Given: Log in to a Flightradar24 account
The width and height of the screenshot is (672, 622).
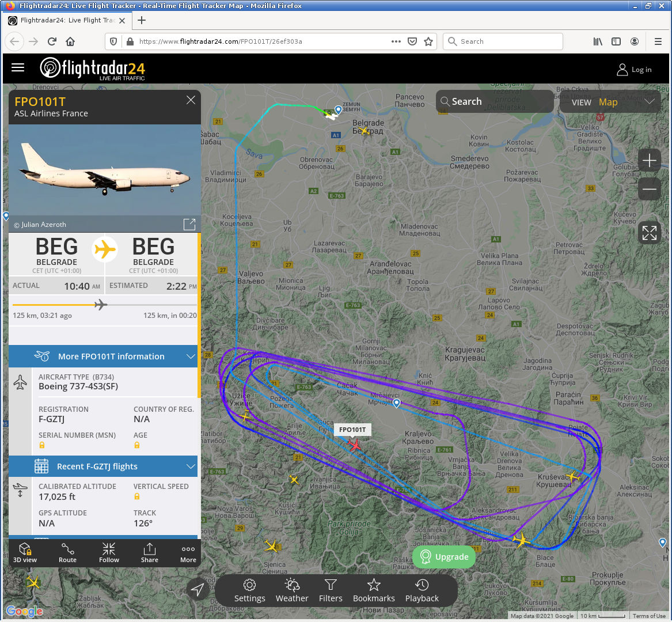Looking at the screenshot, I should [x=634, y=70].
